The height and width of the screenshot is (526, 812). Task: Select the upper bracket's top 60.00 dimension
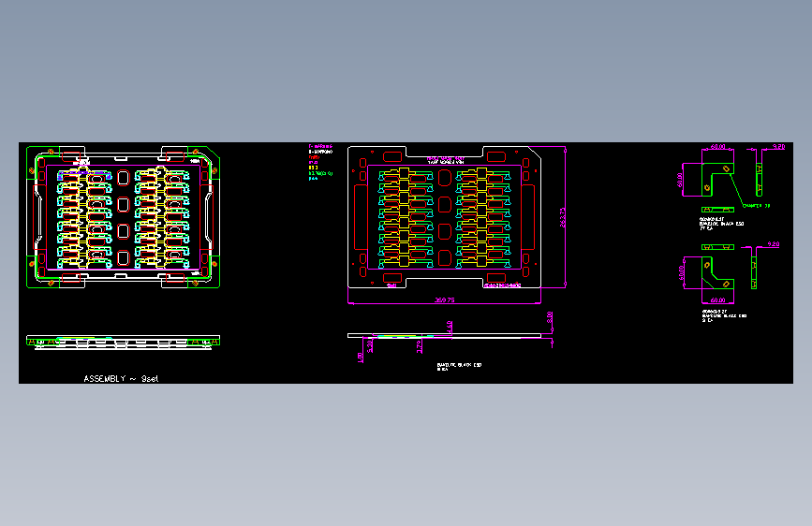click(x=717, y=147)
